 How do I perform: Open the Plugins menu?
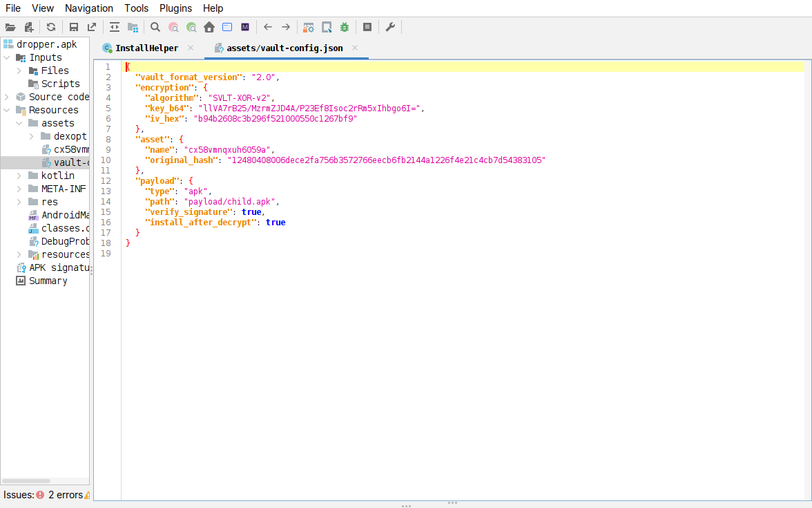coord(175,8)
